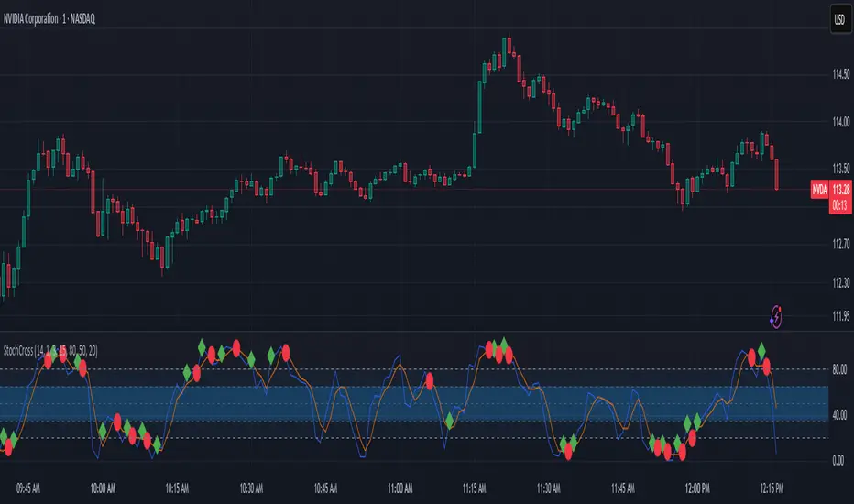Screen dimensions: 854x504
Task: Click the last red candle on the chart
Action: click(776, 174)
